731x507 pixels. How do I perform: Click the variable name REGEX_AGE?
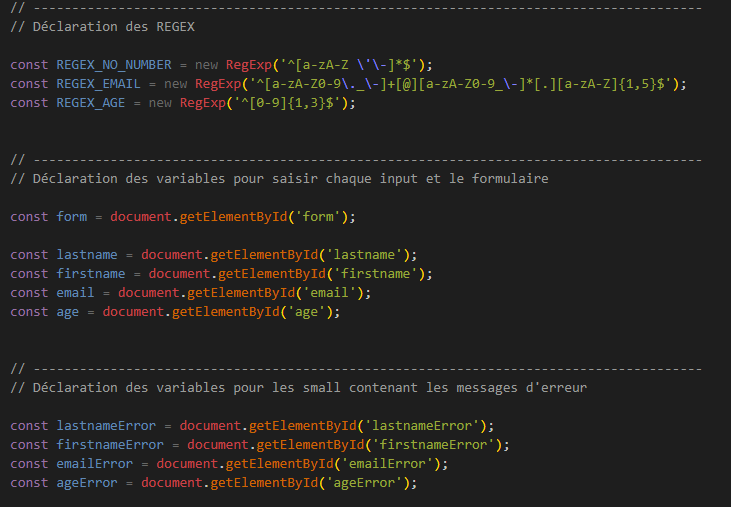(90, 103)
